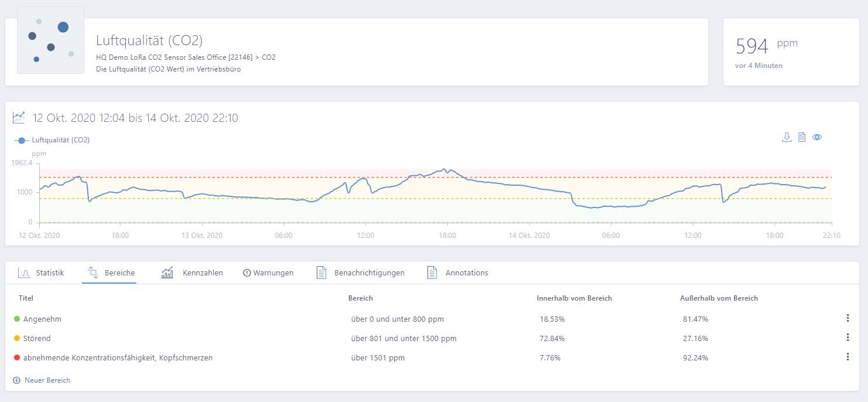Click the date range heading text
The height and width of the screenshot is (402, 868).
(x=135, y=118)
